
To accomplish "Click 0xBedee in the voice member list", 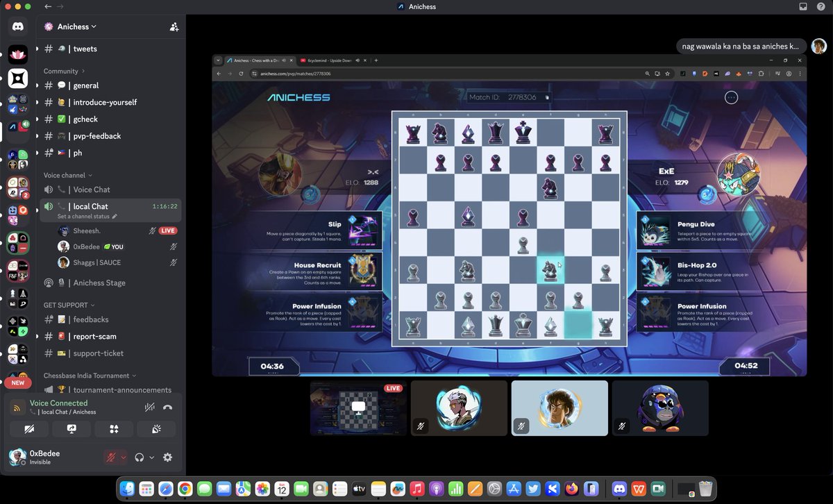I will point(117,246).
